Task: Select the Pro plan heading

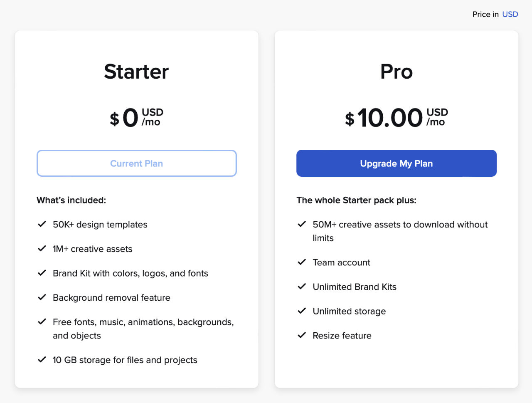Action: pos(397,72)
